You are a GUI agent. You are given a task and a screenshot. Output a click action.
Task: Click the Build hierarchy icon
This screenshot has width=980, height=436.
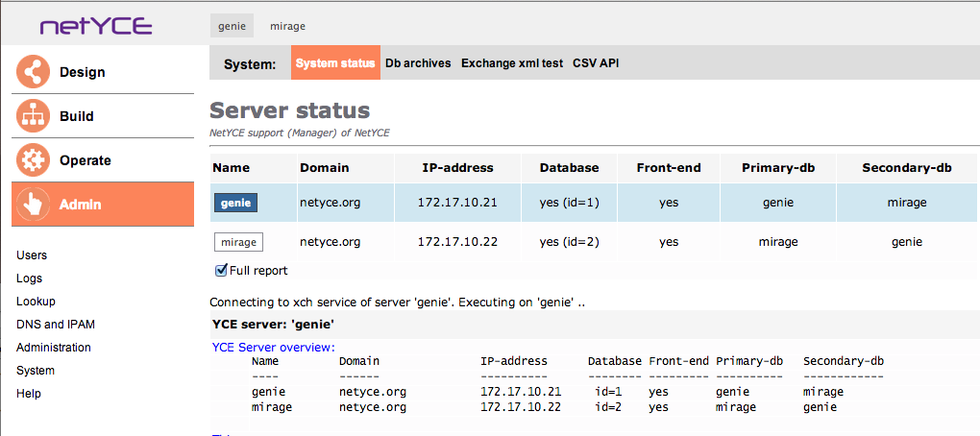[33, 116]
